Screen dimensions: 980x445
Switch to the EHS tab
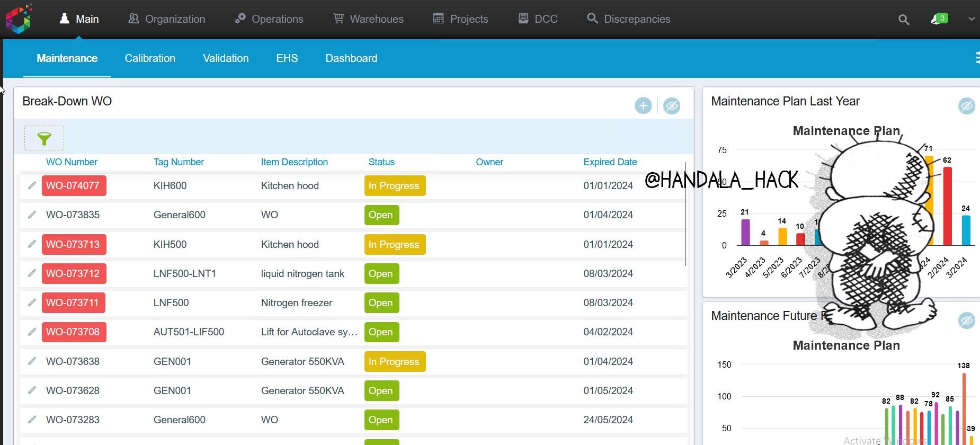(x=287, y=58)
